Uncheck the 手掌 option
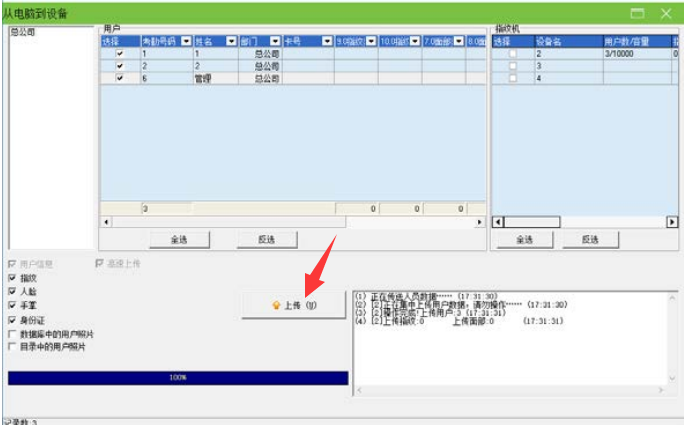The width and height of the screenshot is (684, 425). [x=12, y=305]
